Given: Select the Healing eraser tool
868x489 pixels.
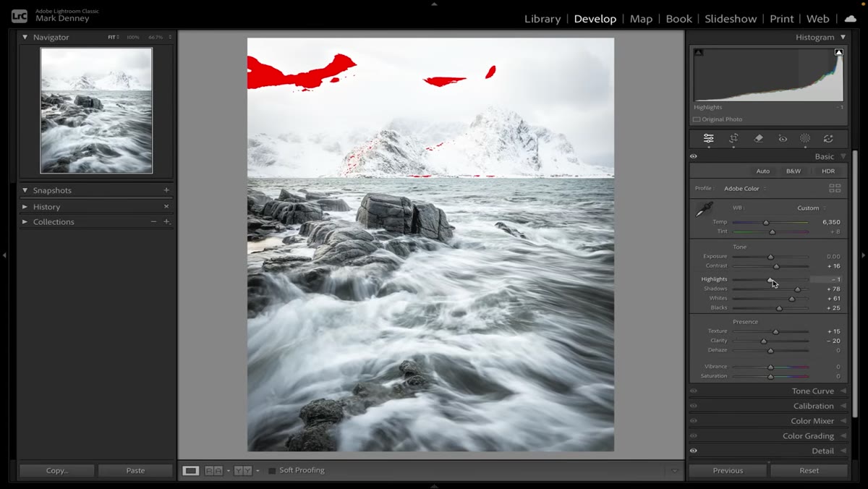Looking at the screenshot, I should point(758,138).
